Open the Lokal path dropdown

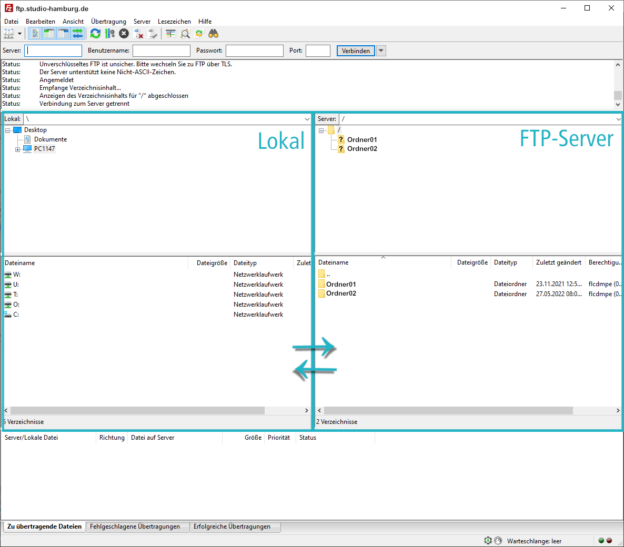click(x=306, y=119)
